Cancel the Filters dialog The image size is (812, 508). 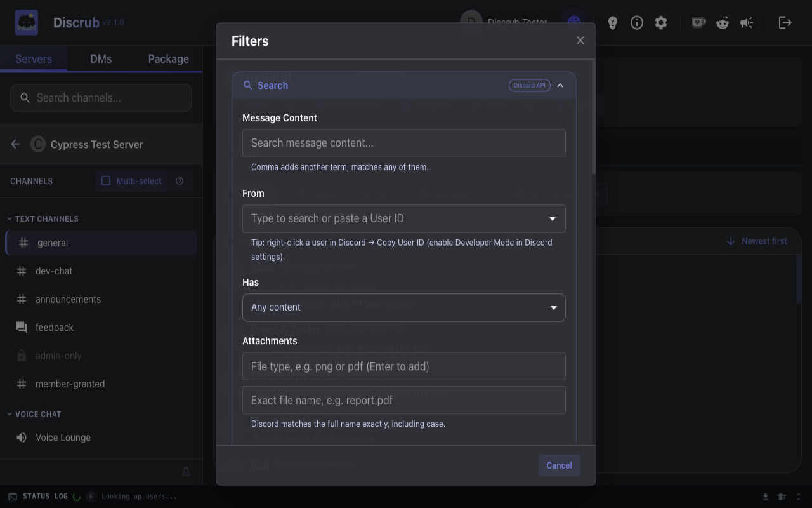click(559, 465)
